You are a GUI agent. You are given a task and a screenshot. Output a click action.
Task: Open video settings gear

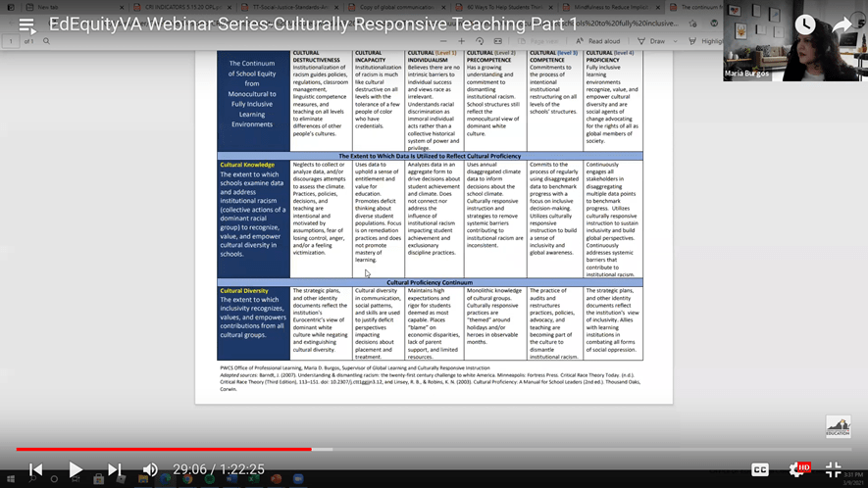coord(795,469)
